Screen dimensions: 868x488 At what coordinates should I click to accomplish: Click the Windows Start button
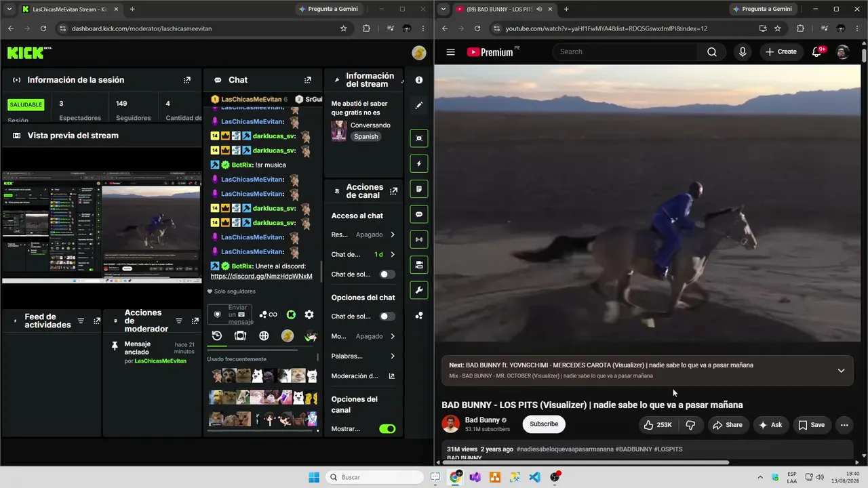click(x=314, y=477)
